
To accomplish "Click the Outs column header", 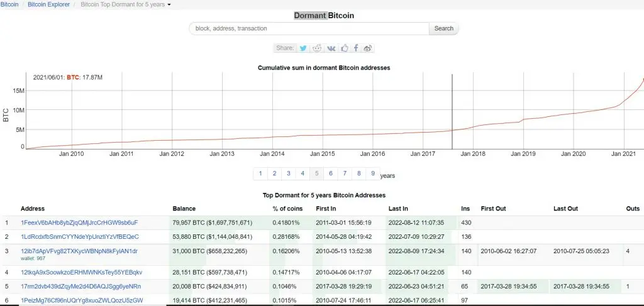I will [633, 209].
